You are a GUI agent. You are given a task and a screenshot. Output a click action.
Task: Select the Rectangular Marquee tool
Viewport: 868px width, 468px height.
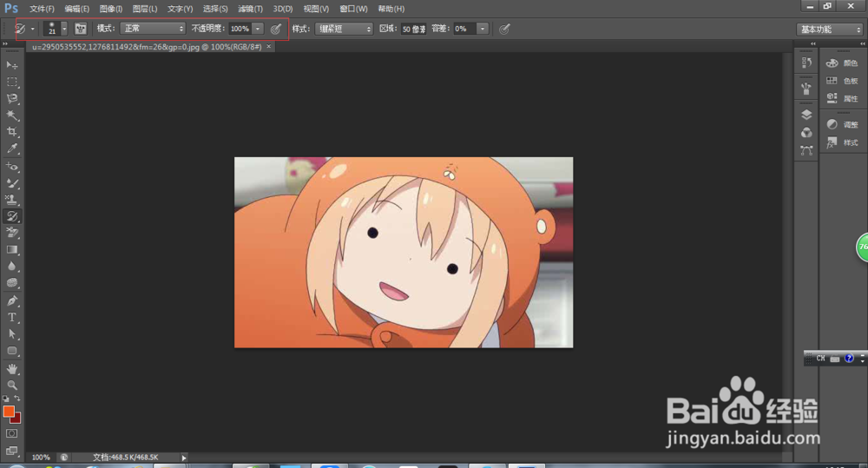click(11, 82)
